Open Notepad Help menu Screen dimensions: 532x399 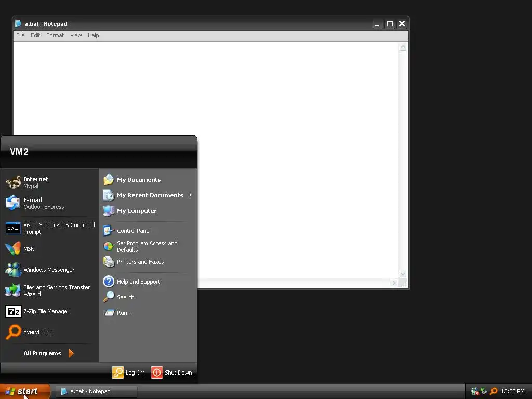tap(94, 35)
